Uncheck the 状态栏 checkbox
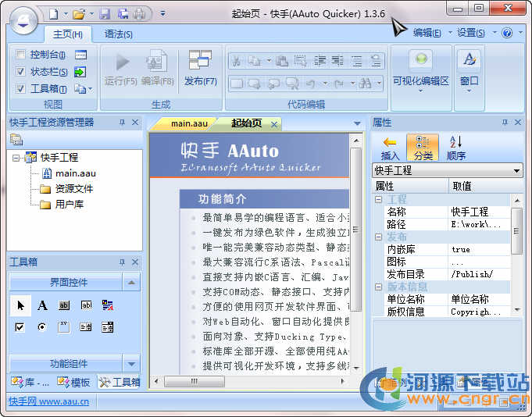 click(20, 72)
